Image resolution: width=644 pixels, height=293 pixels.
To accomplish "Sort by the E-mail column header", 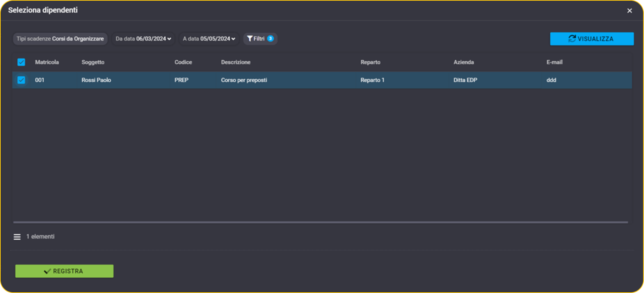I will [554, 62].
